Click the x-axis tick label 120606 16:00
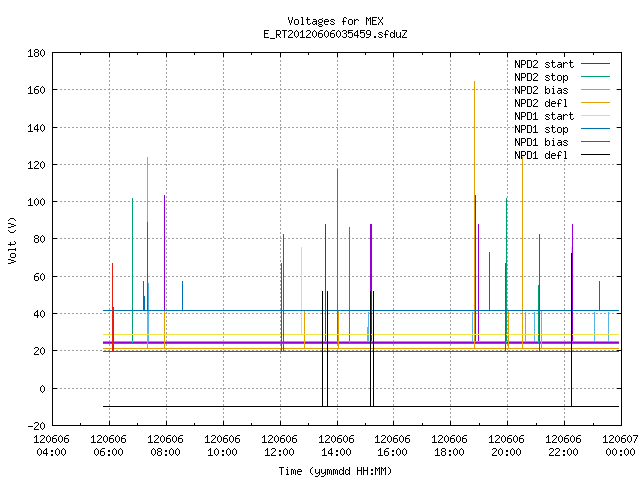 click(392, 446)
